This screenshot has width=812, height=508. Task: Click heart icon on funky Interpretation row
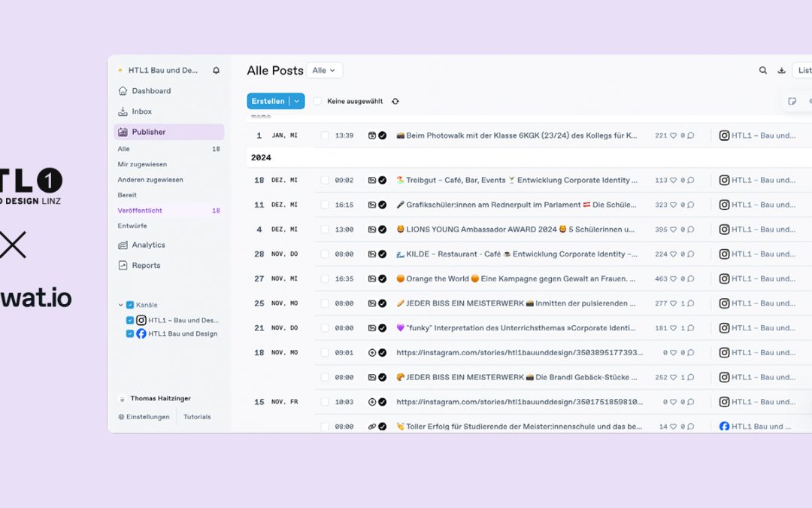point(673,328)
